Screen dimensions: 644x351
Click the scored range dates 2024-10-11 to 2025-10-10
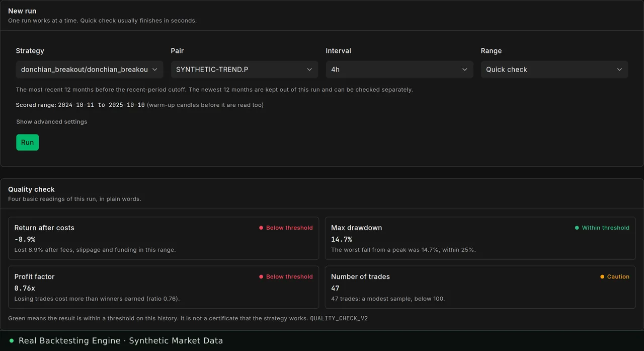click(101, 105)
